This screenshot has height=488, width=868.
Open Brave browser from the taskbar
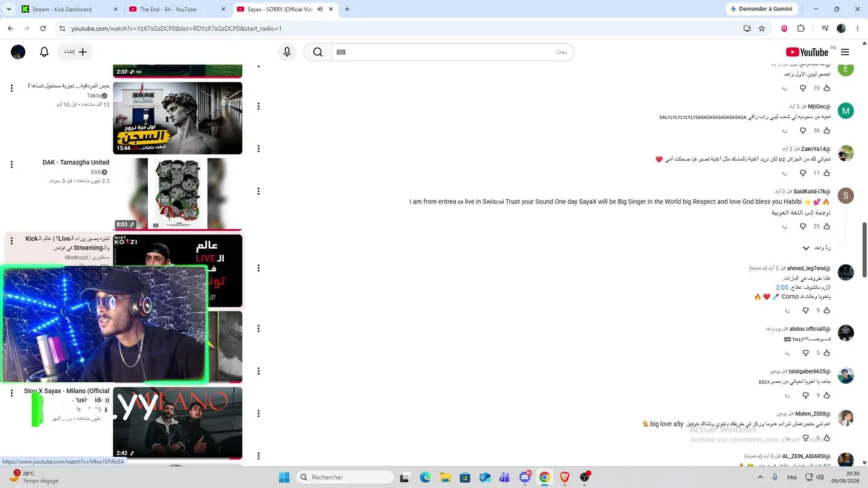pos(564,477)
